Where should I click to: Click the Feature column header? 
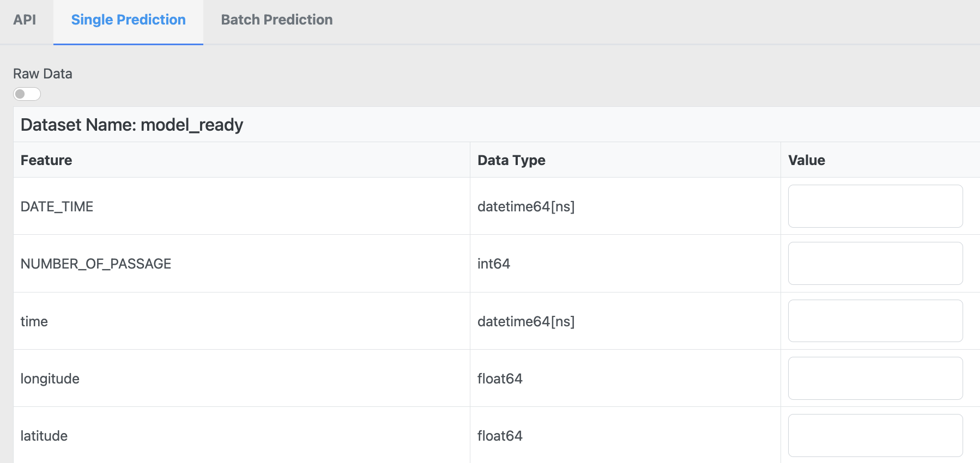tap(46, 160)
